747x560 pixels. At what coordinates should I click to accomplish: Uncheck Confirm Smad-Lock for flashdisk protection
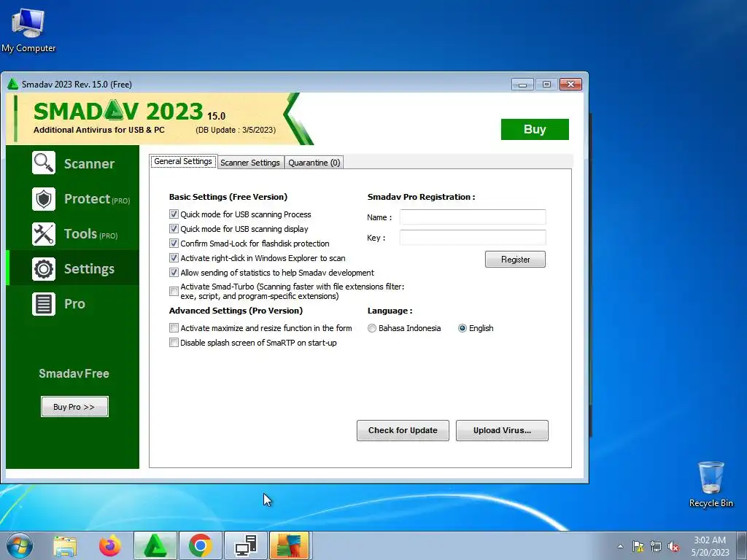point(174,244)
